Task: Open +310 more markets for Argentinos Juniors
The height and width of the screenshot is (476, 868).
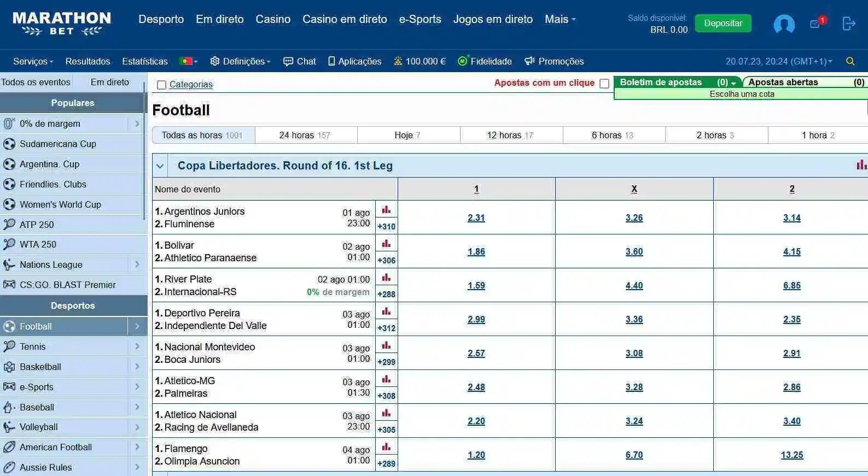Action: click(386, 226)
